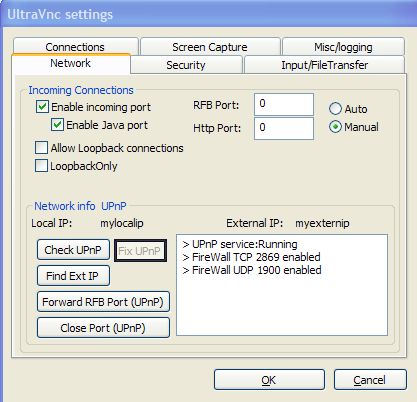Click the Find Ext IP button
This screenshot has width=417, height=402.
73,276
